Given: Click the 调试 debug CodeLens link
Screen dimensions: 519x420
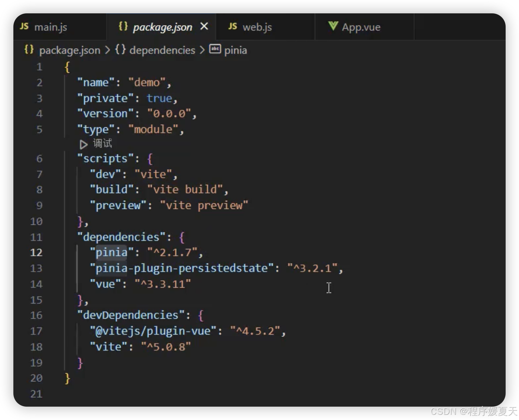Looking at the screenshot, I should tap(102, 143).
